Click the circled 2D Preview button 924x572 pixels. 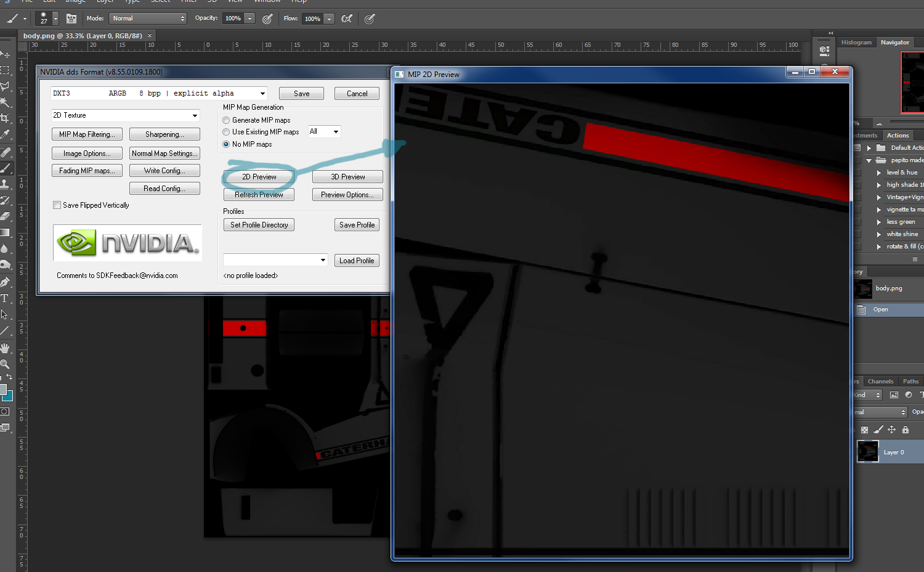pyautogui.click(x=258, y=176)
